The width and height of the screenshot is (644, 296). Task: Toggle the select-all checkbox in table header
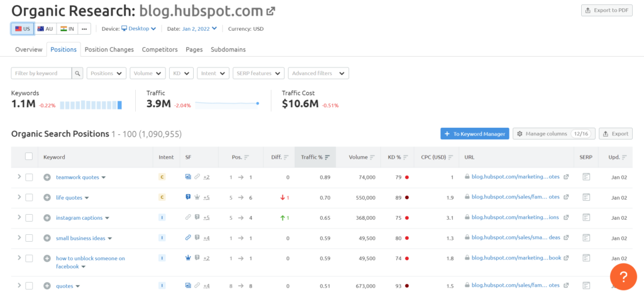click(x=29, y=156)
